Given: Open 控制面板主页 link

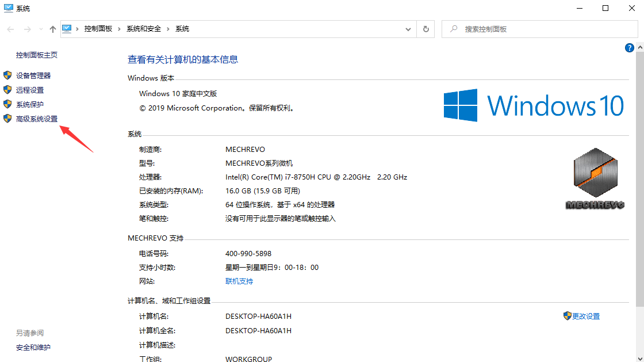Looking at the screenshot, I should click(x=37, y=55).
